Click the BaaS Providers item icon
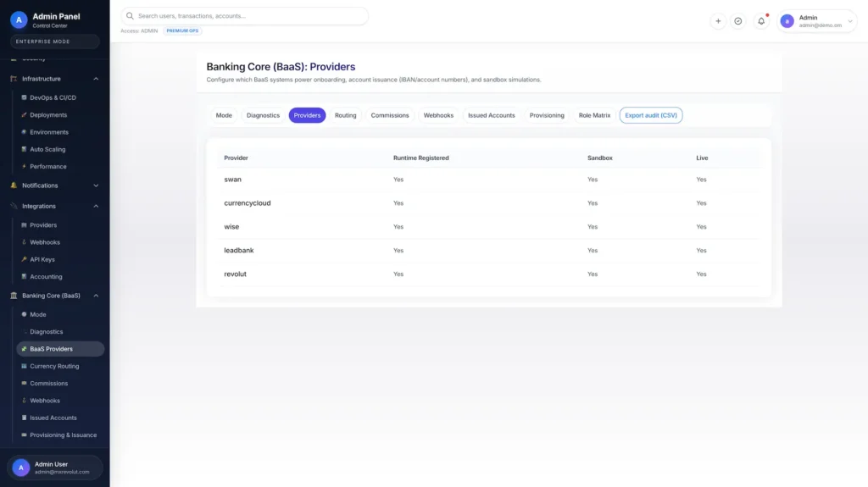Viewport: 868px width, 487px height. (x=24, y=349)
